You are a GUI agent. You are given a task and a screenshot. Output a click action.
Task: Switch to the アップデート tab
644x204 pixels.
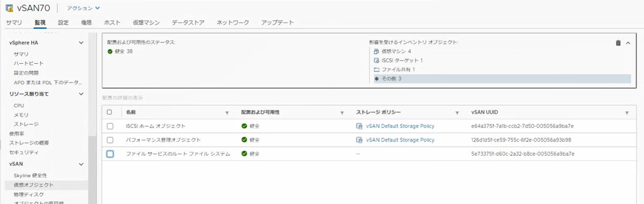277,22
